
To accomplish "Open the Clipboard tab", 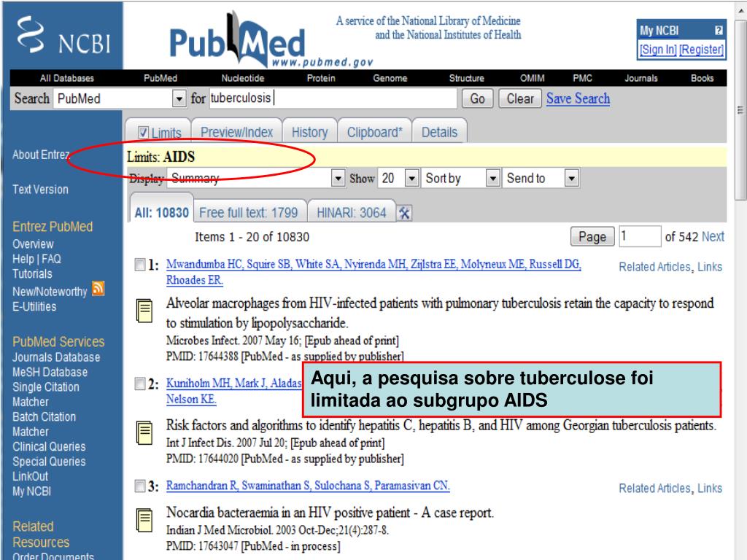I will 374,132.
